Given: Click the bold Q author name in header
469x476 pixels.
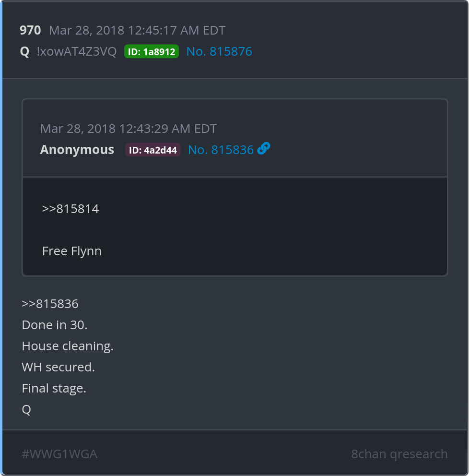Looking at the screenshot, I should pos(24,51).
